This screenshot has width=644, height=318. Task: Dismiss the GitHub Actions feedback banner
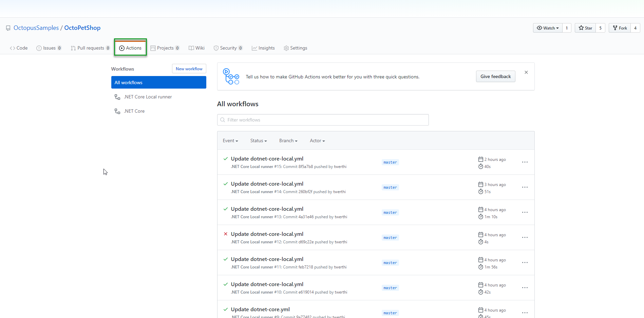click(x=526, y=72)
